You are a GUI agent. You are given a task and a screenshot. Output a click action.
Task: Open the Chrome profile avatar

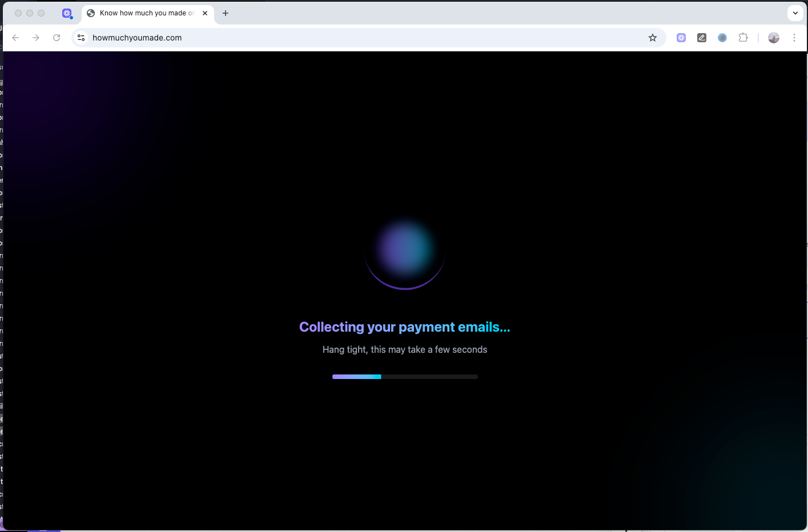click(x=774, y=38)
